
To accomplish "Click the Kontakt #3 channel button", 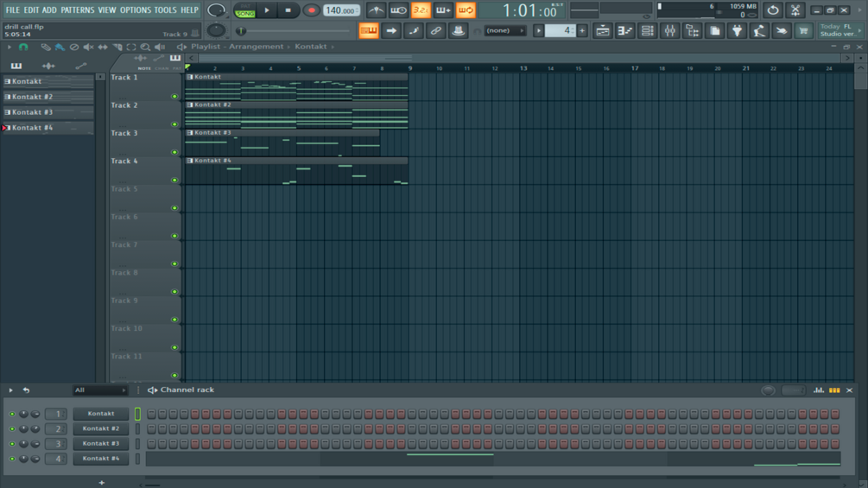I will coord(101,444).
